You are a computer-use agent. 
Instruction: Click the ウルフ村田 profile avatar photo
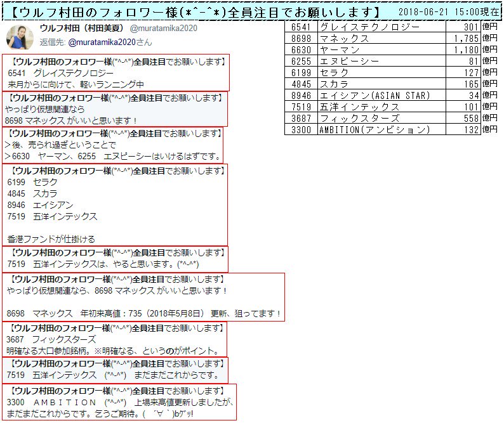[x=20, y=37]
